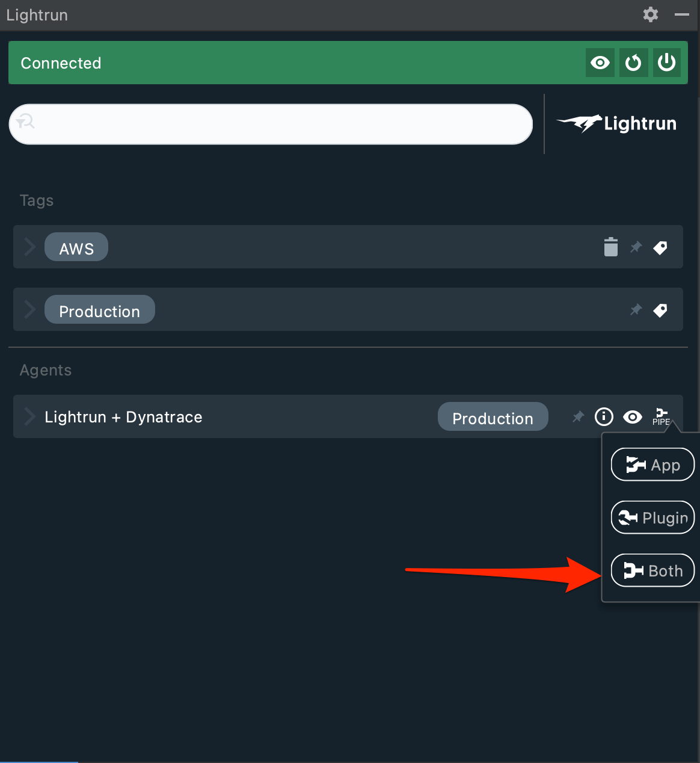Pin the Lightrun + Dynatrace agent
Image resolution: width=700 pixels, height=763 pixels.
[x=578, y=416]
